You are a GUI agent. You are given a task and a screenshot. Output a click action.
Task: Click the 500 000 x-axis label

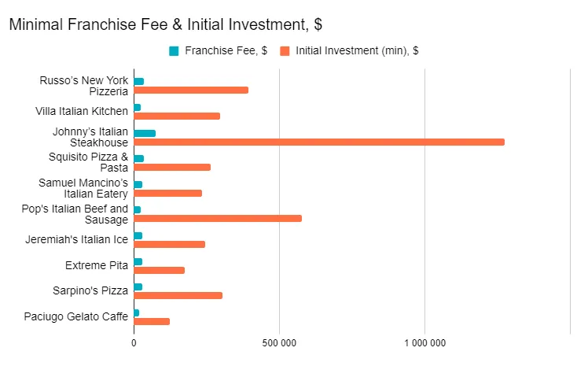point(279,342)
